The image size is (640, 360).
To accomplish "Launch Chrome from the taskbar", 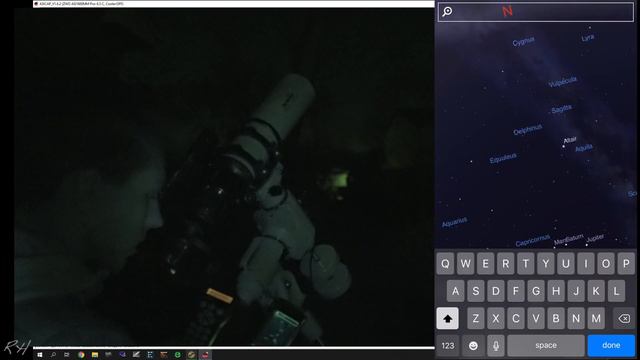I will (x=81, y=355).
